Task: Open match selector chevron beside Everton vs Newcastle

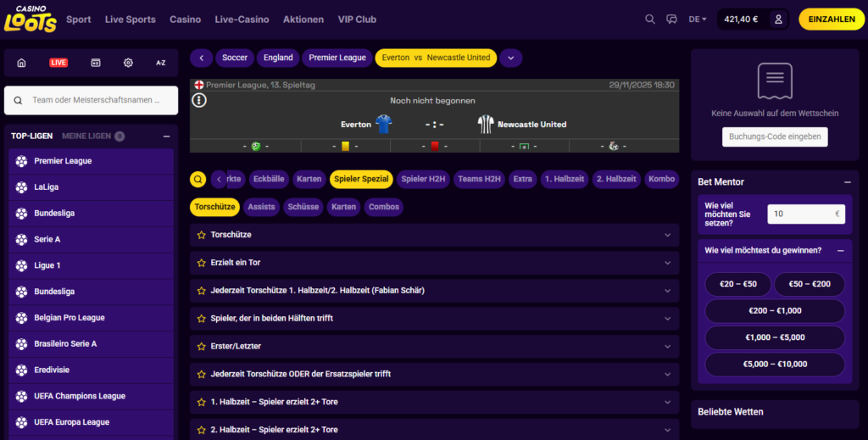Action: 511,58
